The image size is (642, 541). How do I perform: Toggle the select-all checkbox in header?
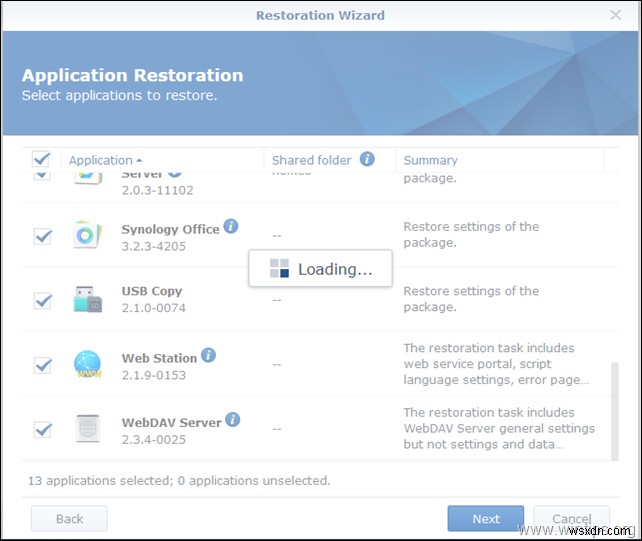click(41, 159)
